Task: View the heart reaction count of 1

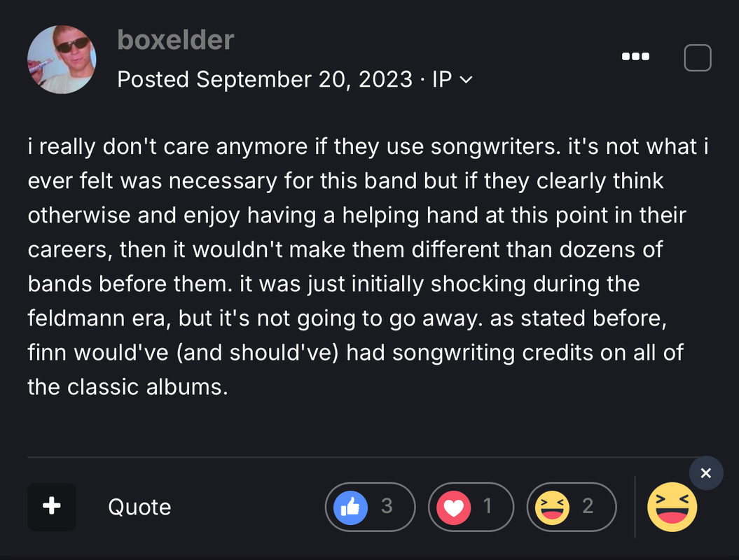Action: [488, 506]
